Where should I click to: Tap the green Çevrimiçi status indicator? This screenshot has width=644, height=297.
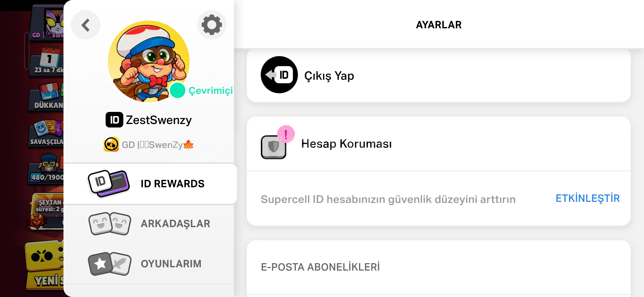tap(178, 90)
